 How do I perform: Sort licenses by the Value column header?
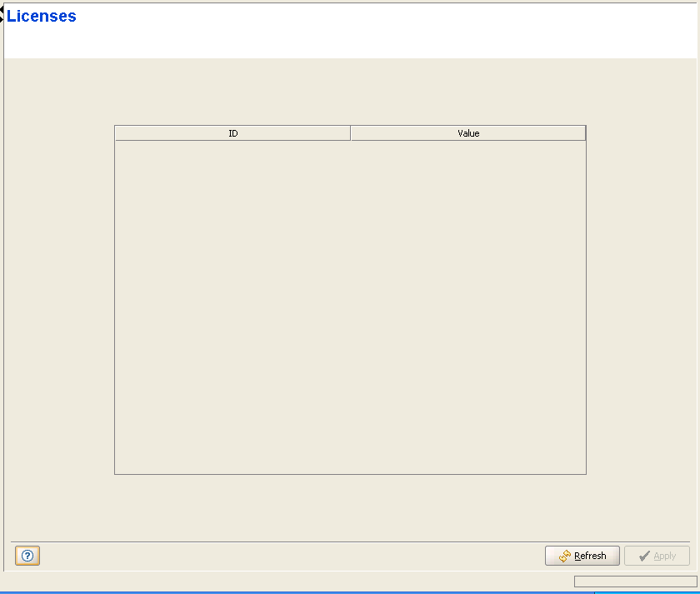coord(468,133)
